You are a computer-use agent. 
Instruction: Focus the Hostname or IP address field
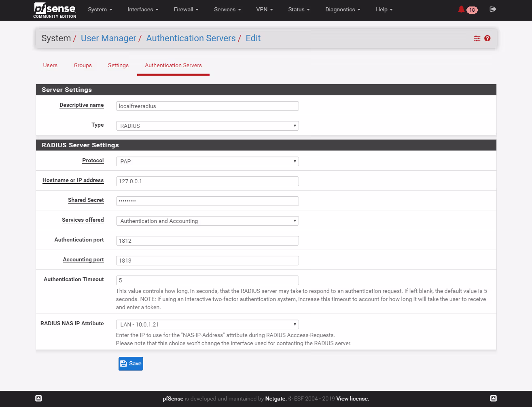coord(207,181)
